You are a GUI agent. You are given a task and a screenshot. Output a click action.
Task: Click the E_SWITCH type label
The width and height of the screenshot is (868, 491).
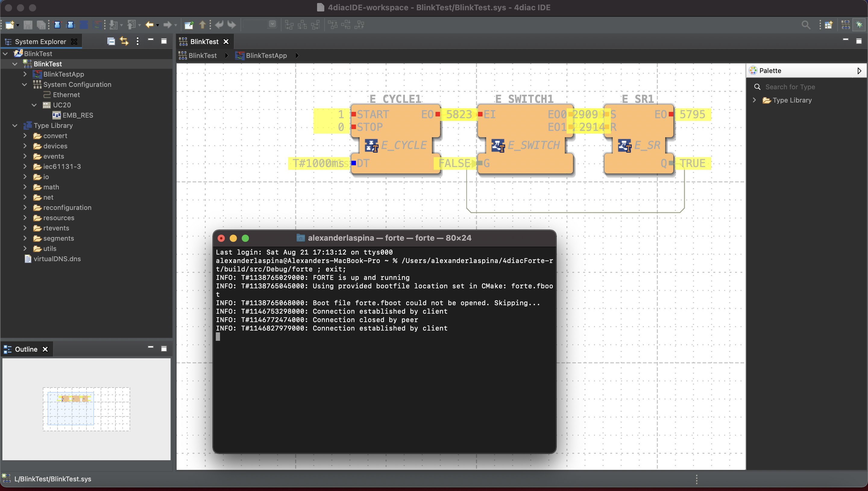(533, 145)
